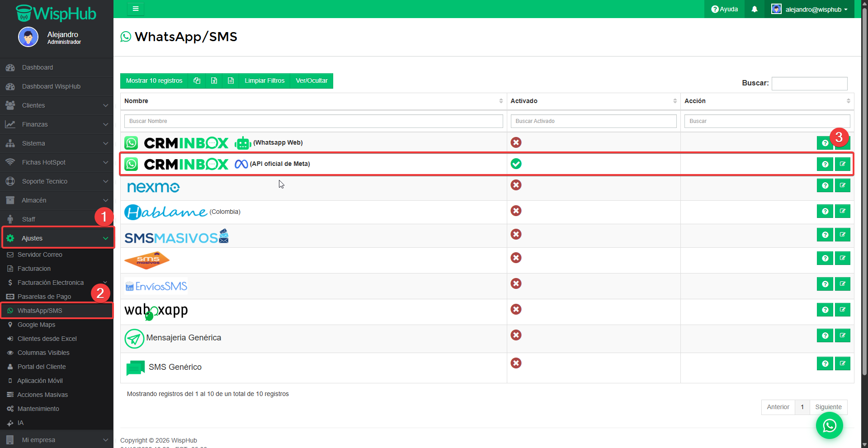
Task: Edit the SMS Genérico configuration
Action: point(843,363)
